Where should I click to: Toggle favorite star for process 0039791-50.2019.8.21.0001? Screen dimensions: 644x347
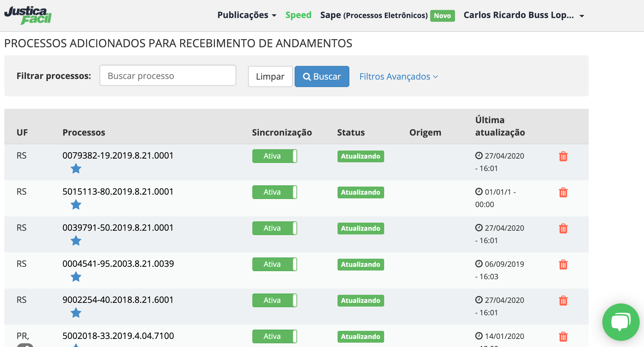(76, 241)
